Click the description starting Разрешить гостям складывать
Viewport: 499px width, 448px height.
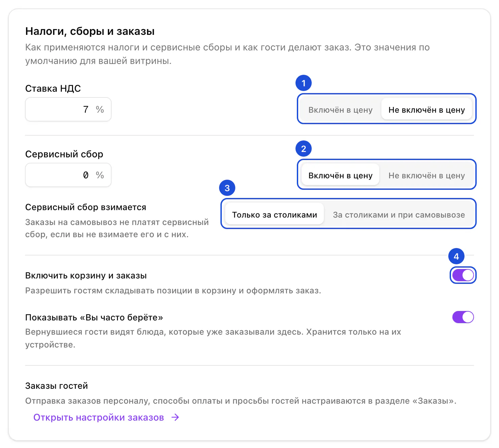pyautogui.click(x=173, y=291)
